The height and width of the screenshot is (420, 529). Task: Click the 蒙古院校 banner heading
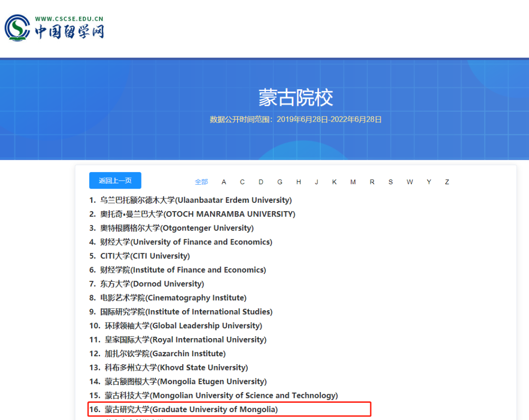pyautogui.click(x=296, y=98)
